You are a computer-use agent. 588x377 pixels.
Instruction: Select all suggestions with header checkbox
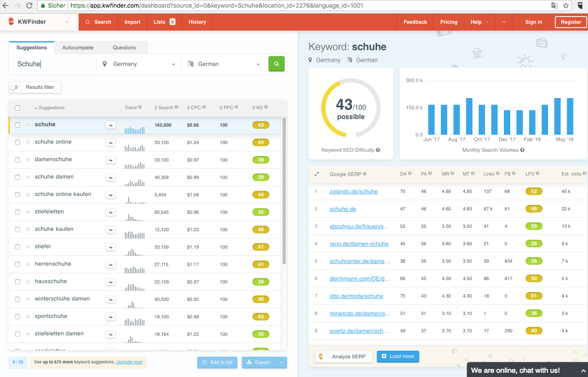pyautogui.click(x=17, y=108)
